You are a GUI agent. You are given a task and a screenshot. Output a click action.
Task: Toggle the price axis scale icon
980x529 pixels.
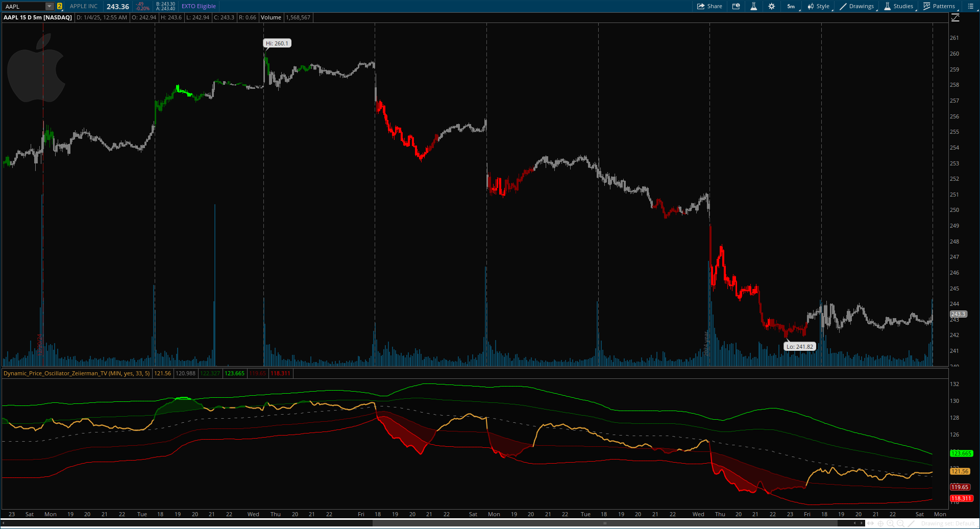tap(955, 17)
